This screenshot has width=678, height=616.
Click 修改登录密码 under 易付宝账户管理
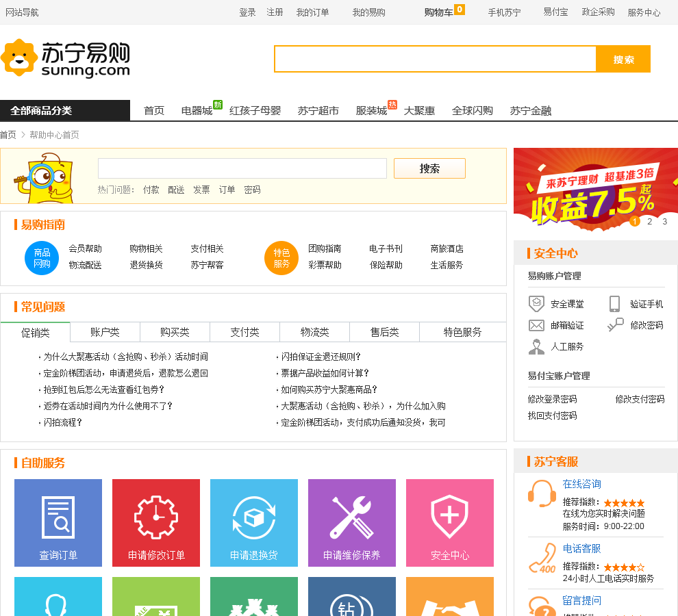click(x=552, y=399)
